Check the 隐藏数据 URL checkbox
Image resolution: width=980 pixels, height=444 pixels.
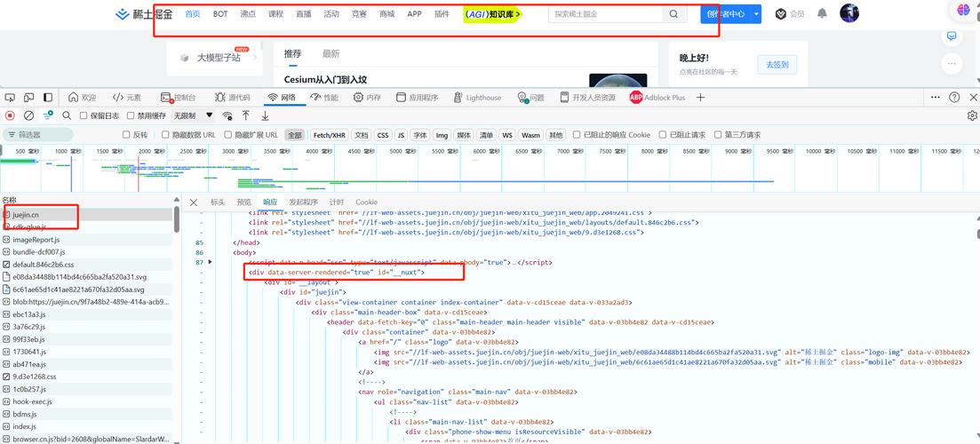tap(165, 134)
